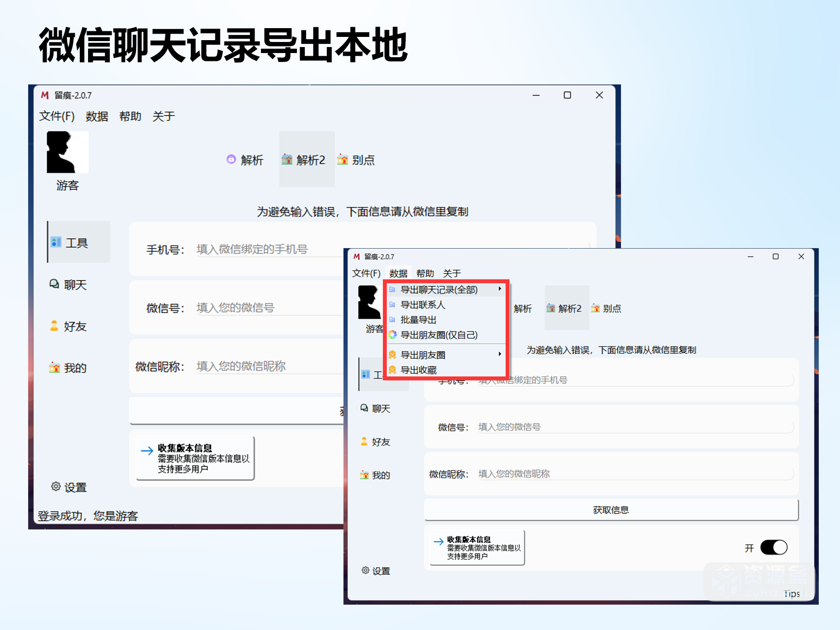Choose 导出朋友圈(仅自己) menu entry

446,335
